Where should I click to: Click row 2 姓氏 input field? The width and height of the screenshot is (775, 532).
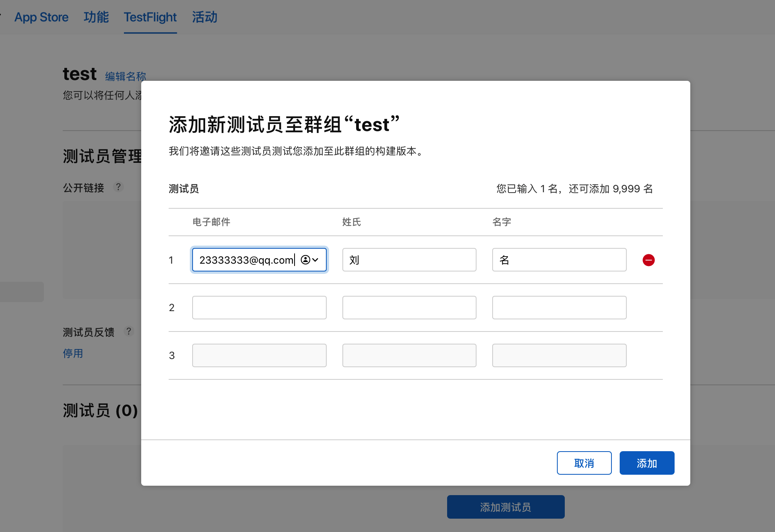[x=409, y=308]
